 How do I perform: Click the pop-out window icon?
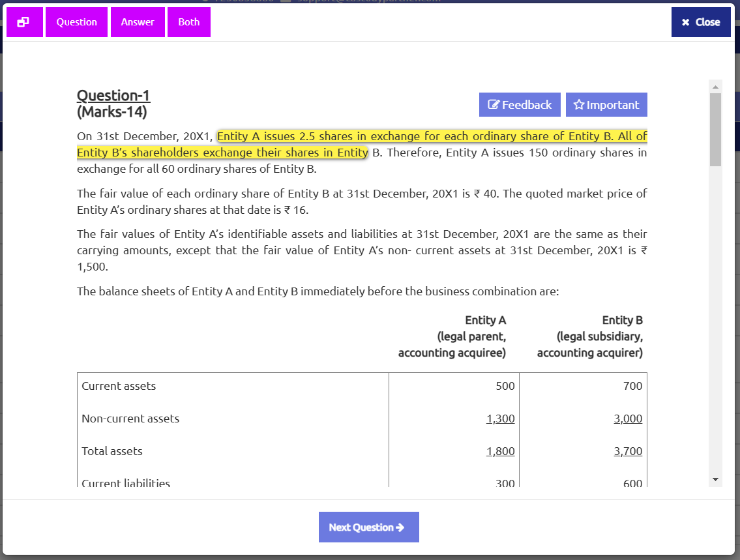[24, 22]
